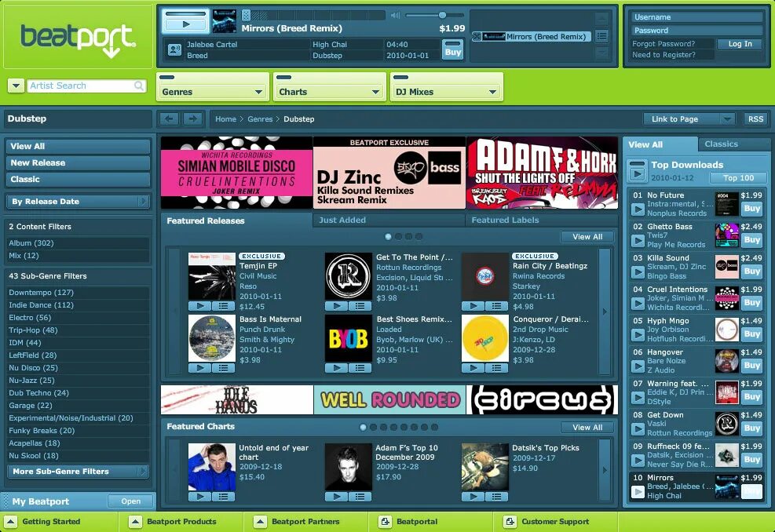Click the Genres breadcrumb link
The height and width of the screenshot is (532, 775).
260,119
